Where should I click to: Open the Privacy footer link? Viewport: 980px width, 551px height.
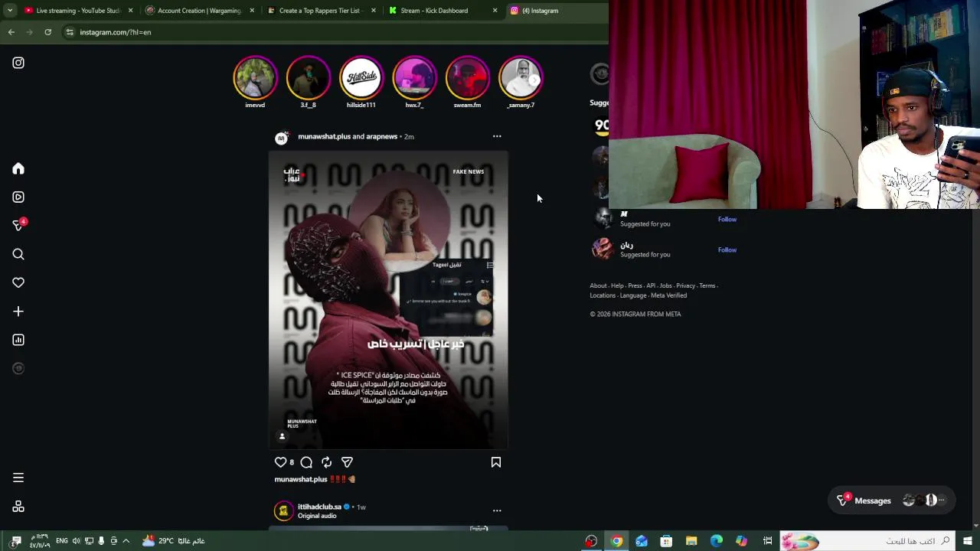pyautogui.click(x=685, y=285)
